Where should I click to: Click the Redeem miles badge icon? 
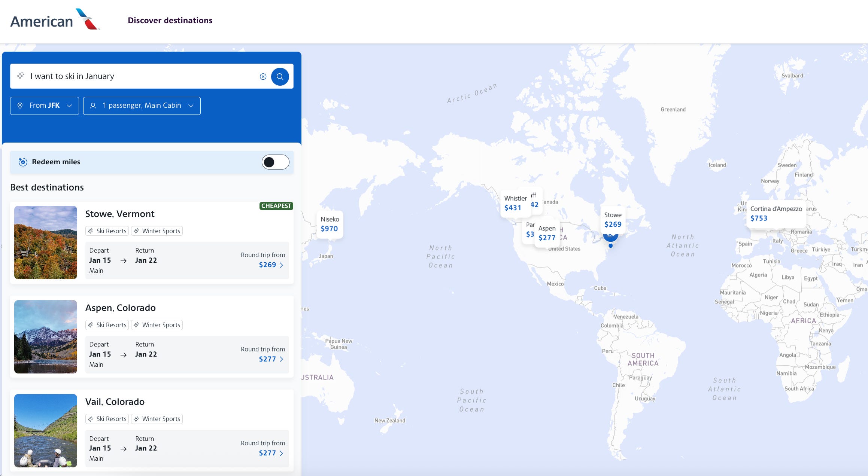point(23,162)
